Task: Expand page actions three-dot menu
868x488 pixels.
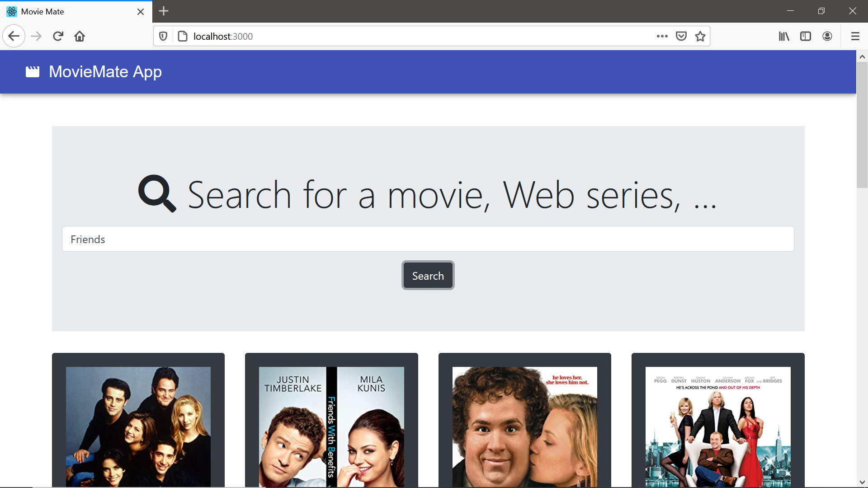Action: pos(662,36)
